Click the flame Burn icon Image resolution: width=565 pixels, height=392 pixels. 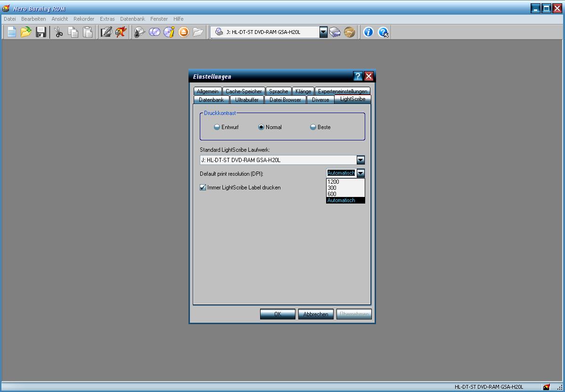click(121, 32)
